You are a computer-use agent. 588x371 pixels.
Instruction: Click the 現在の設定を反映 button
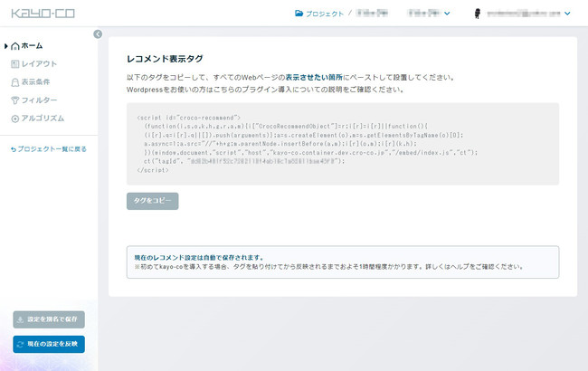tap(49, 344)
